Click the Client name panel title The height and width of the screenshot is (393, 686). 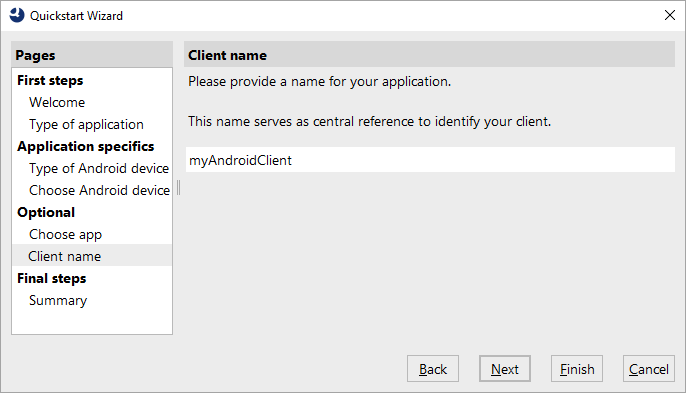pyautogui.click(x=429, y=55)
